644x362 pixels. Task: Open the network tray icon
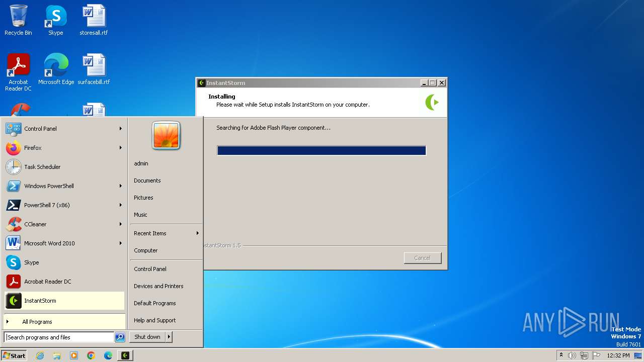click(584, 355)
